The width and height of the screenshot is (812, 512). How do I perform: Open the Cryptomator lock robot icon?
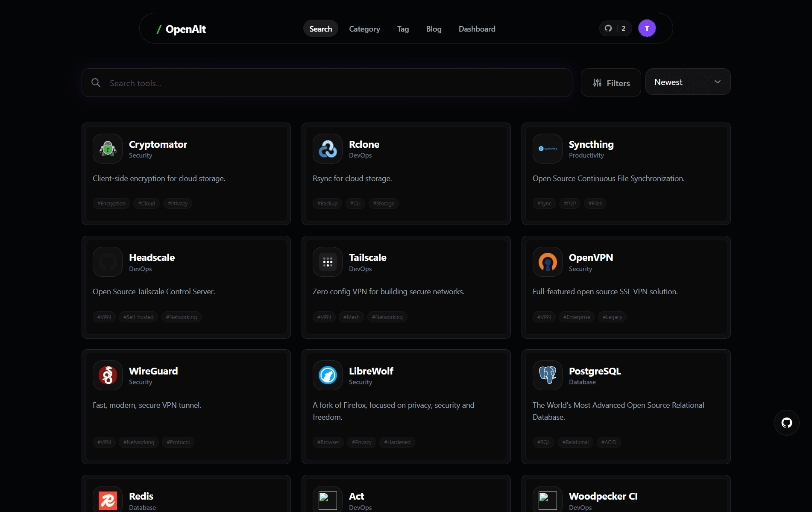point(108,149)
